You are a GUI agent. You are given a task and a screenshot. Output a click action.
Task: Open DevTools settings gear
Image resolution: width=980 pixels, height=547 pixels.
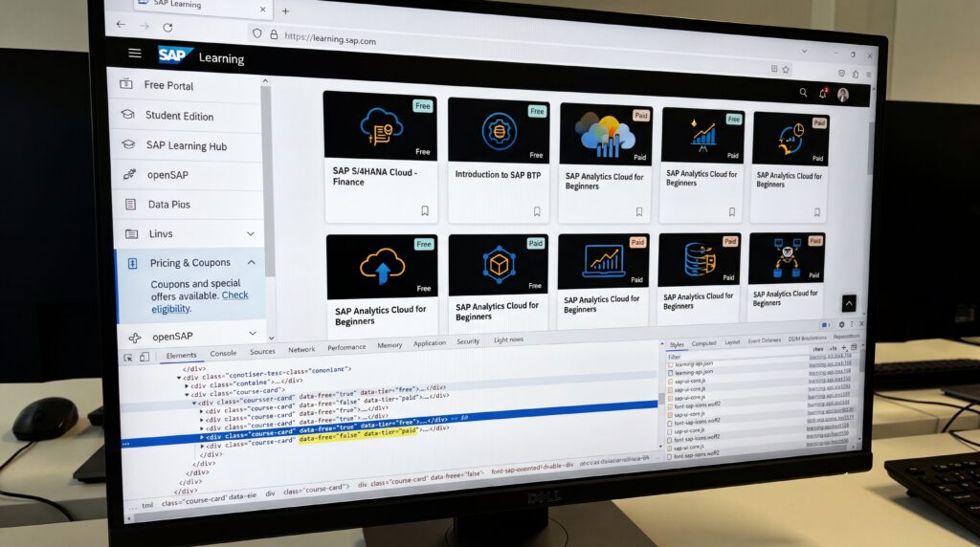pos(841,325)
